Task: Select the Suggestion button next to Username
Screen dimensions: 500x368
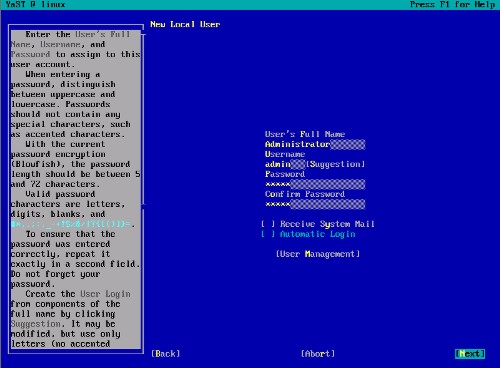Action: coord(335,164)
